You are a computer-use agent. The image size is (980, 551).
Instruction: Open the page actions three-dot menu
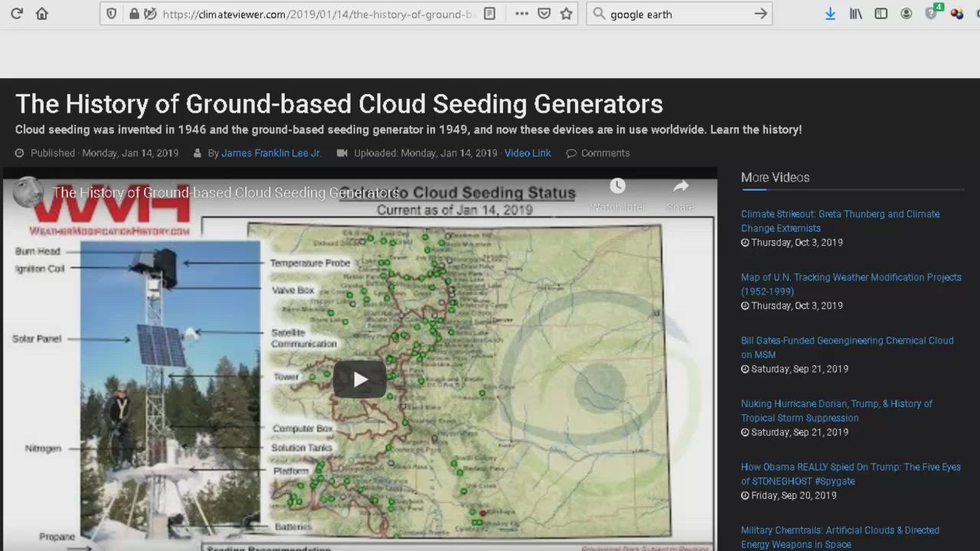(x=521, y=14)
